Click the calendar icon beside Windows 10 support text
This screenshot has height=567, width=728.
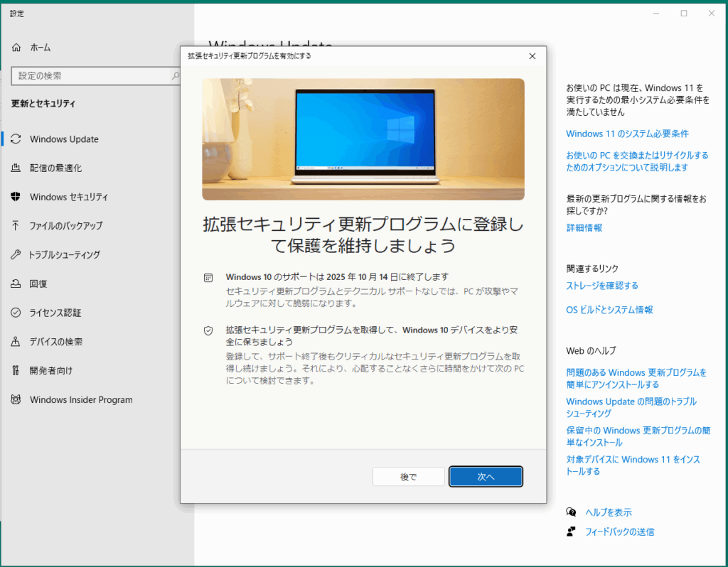[208, 278]
